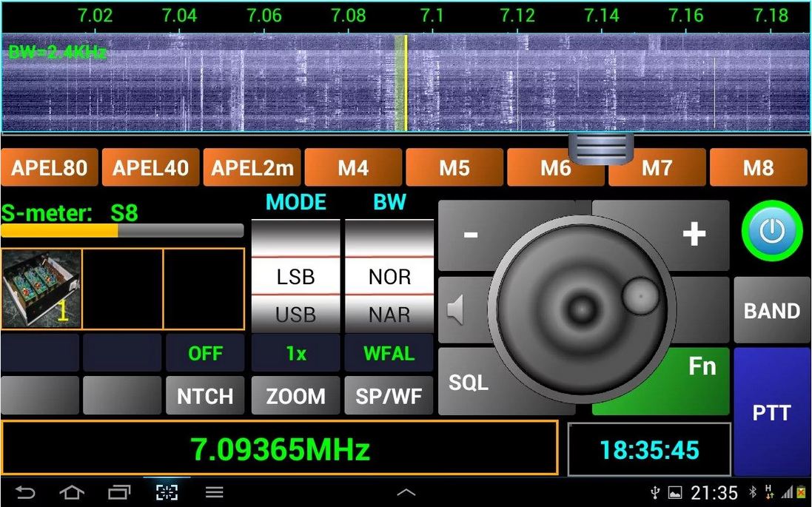Image resolution: width=812 pixels, height=507 pixels.
Task: Tap the 7.06 frequency scale label
Action: 264,15
